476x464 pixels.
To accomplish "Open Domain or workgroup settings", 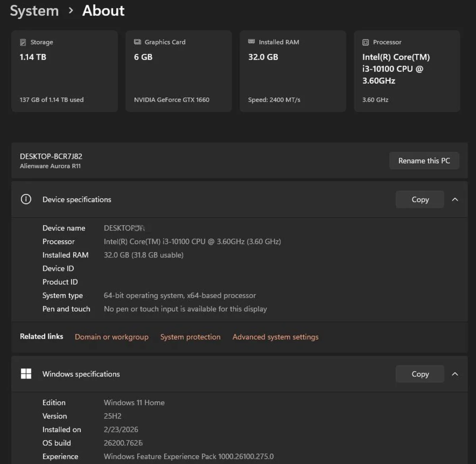I will click(111, 337).
